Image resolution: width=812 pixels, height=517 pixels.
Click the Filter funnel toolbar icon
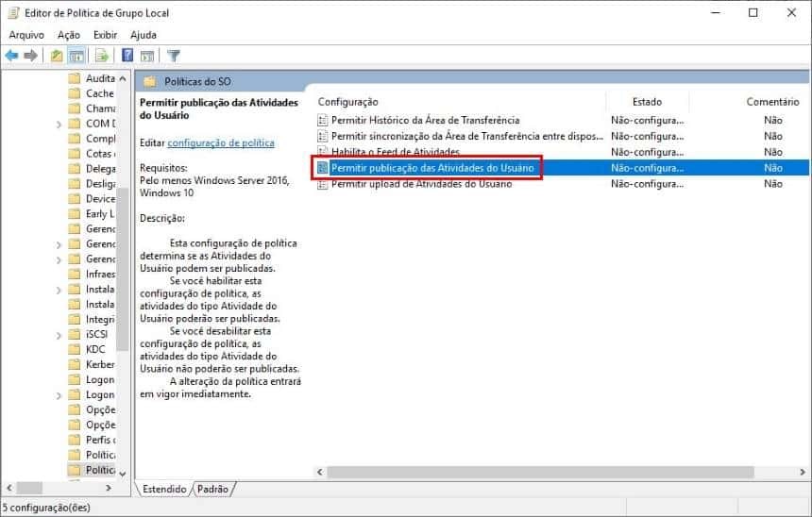point(174,56)
